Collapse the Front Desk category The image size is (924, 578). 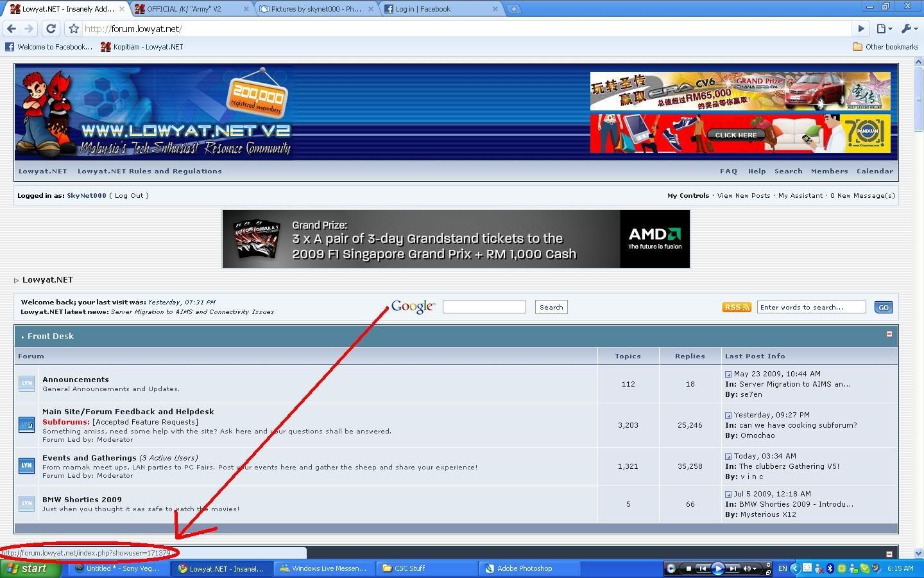(889, 334)
